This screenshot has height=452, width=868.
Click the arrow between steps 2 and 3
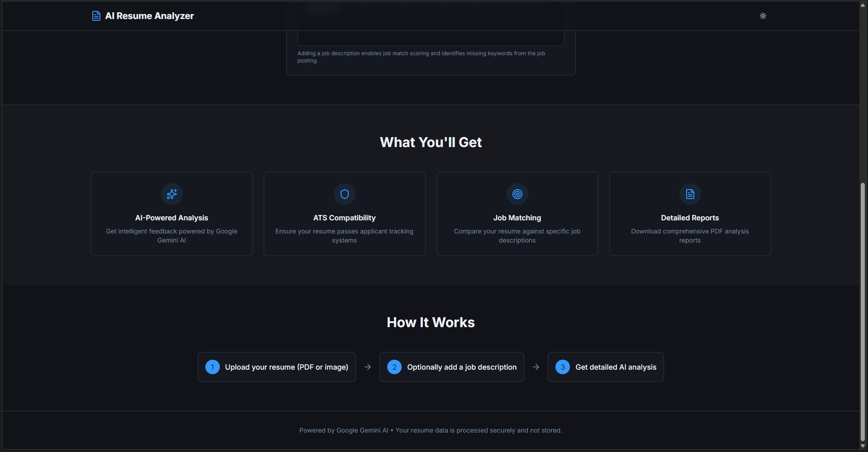pos(536,367)
